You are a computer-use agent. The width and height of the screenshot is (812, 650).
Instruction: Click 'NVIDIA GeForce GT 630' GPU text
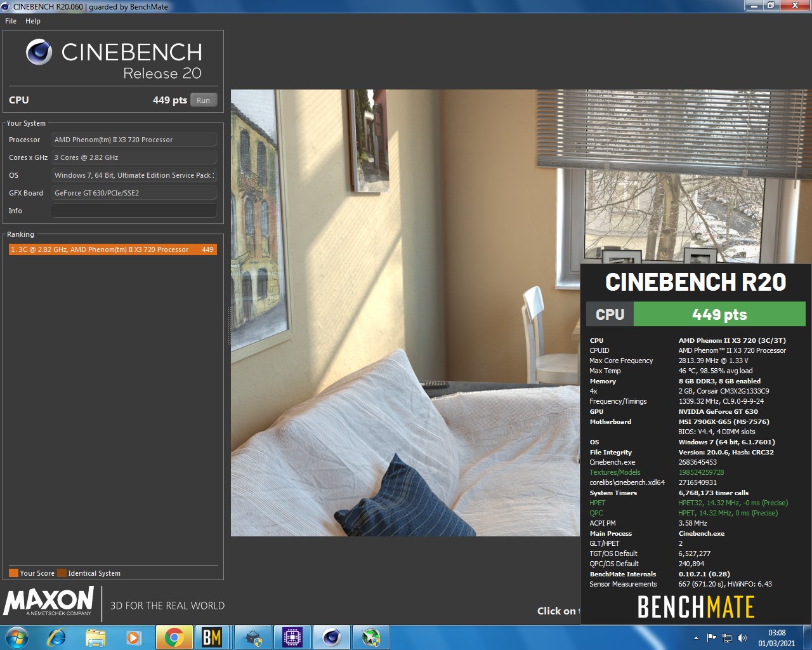coord(718,411)
